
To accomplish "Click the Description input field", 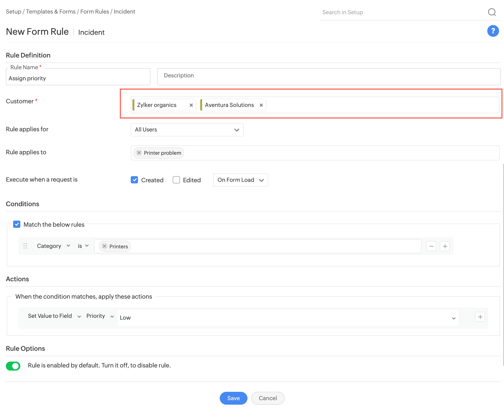I will [x=329, y=76].
